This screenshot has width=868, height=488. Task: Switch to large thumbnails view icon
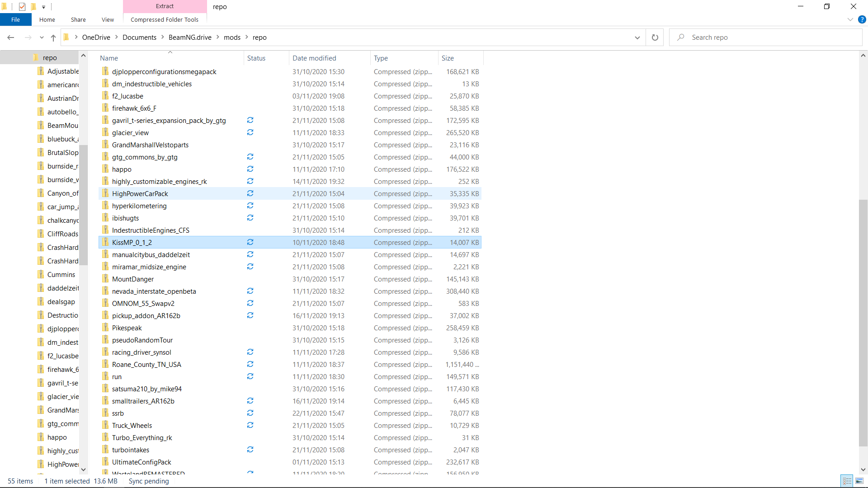(x=859, y=481)
